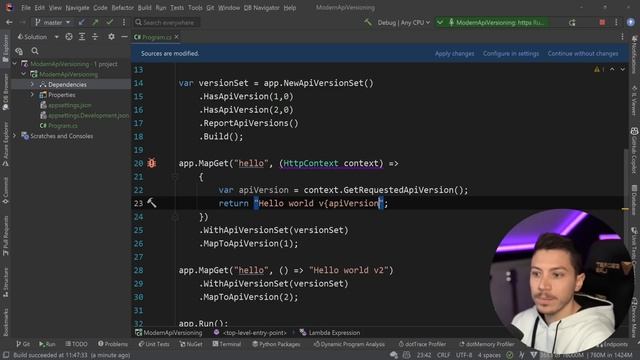Screen dimensions: 640x360
Task: Click the Search everywhere field
Action: [x=167, y=22]
